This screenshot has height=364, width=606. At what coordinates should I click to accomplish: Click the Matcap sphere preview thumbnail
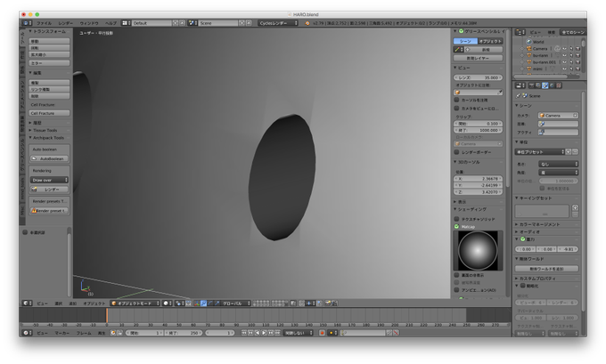(x=478, y=251)
